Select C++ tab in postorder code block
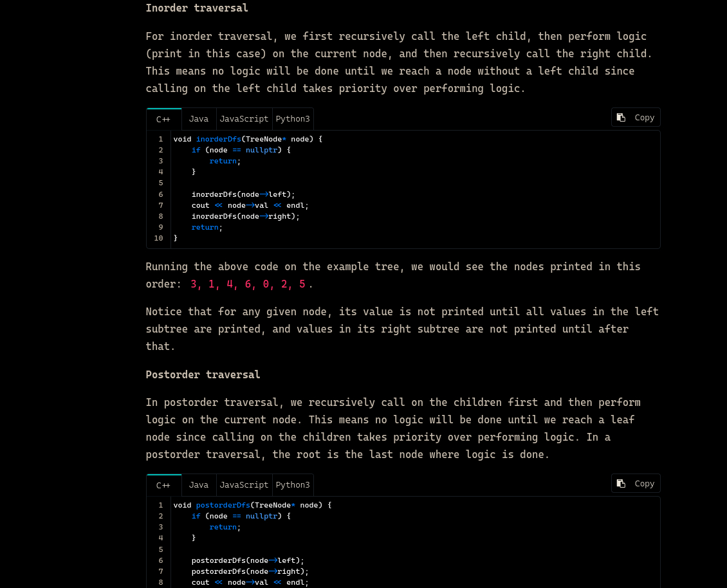727x588 pixels. click(163, 485)
